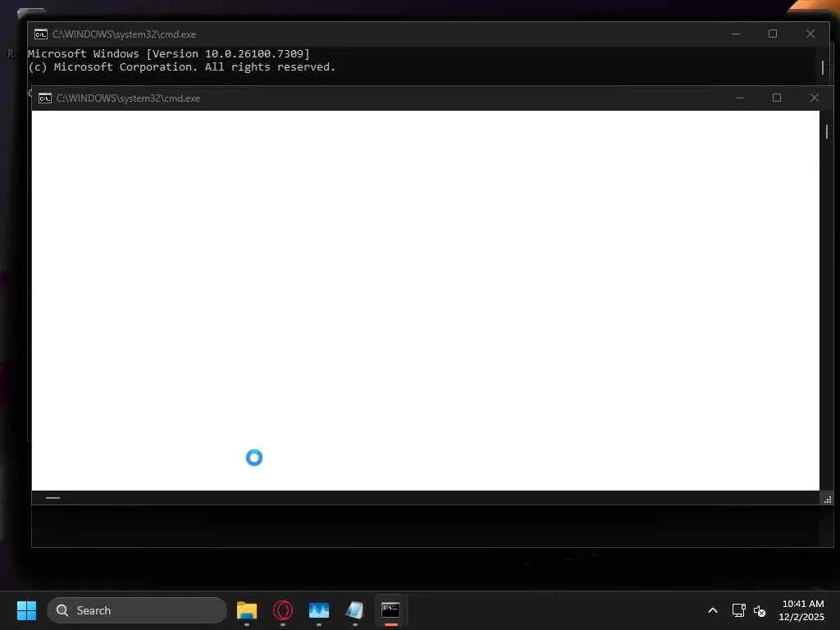Launch the Opera browser taskbar icon

(283, 610)
